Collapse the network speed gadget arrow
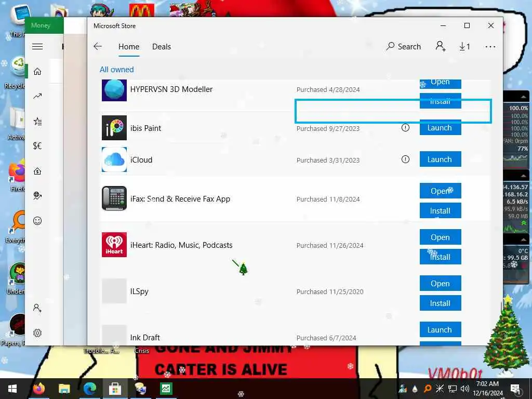Screen dimensions: 532x399 pyautogui.click(x=523, y=175)
